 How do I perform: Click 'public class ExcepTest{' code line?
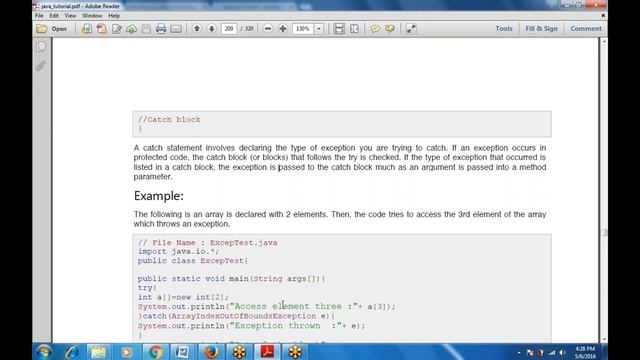193,260
